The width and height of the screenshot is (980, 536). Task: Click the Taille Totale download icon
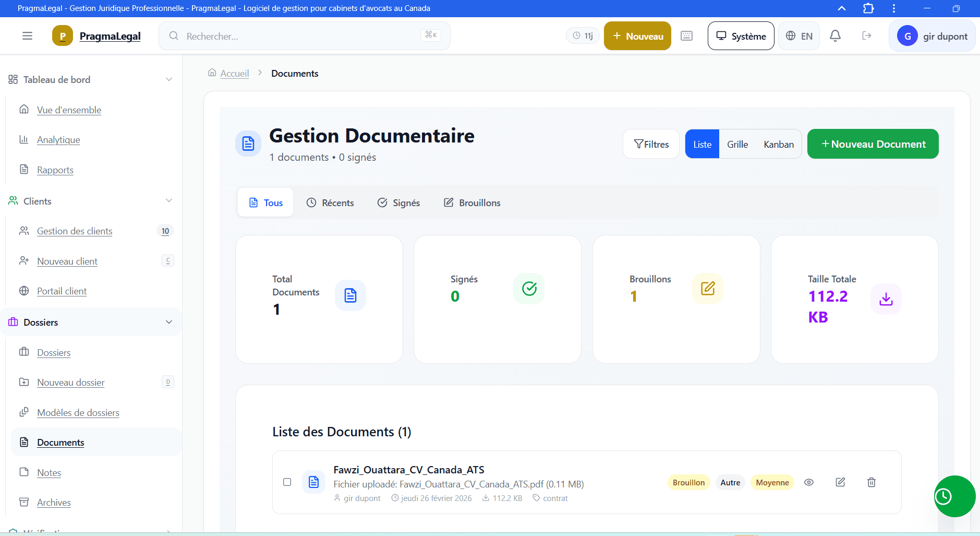[886, 299]
